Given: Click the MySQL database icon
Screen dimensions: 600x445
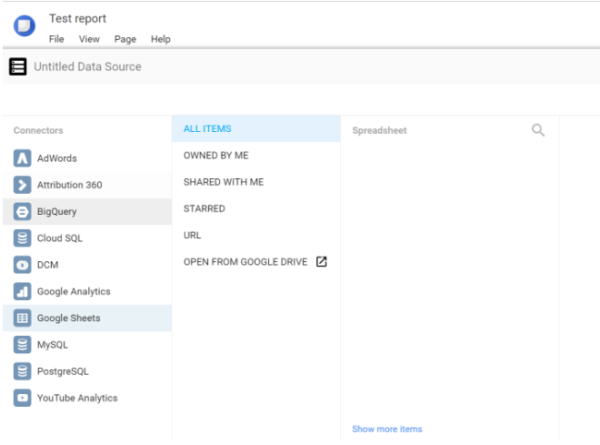Looking at the screenshot, I should click(22, 345).
